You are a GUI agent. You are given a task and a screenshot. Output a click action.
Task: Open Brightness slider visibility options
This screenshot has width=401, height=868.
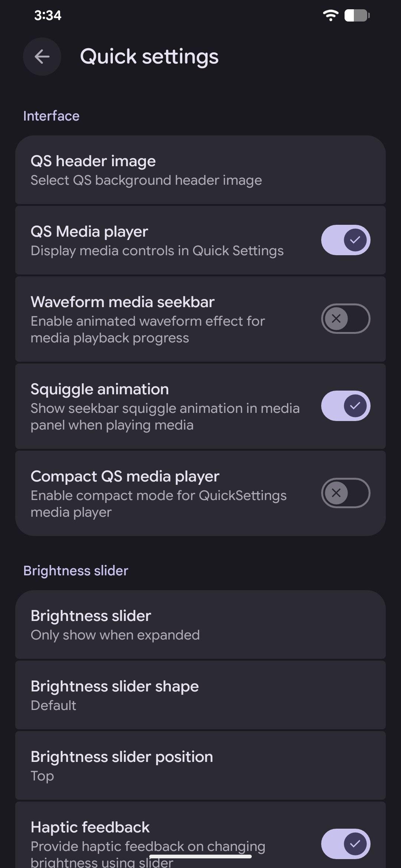point(200,625)
